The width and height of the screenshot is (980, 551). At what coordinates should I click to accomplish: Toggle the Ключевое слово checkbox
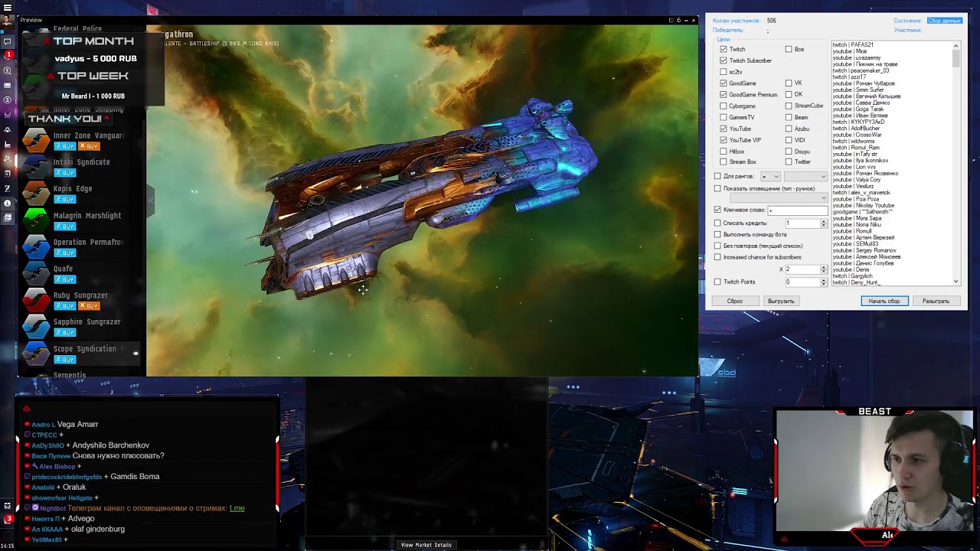(x=717, y=210)
